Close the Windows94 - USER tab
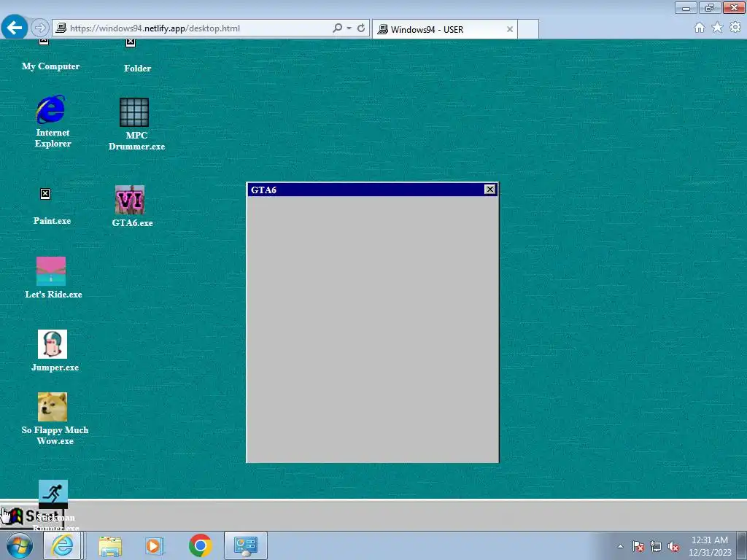 510,29
